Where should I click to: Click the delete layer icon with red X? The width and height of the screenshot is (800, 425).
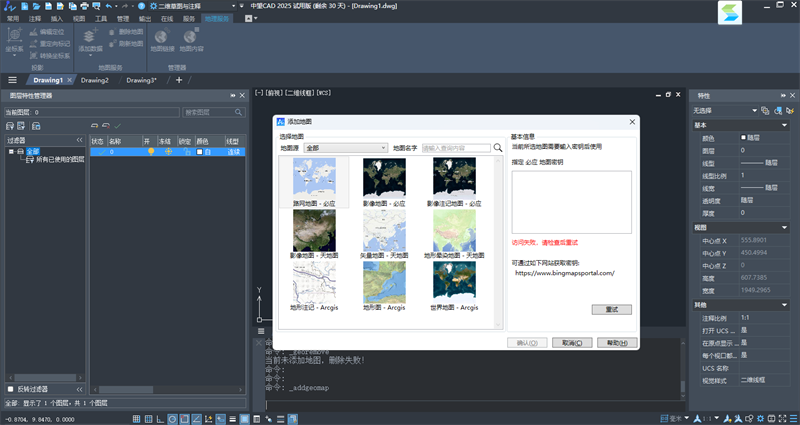106,126
